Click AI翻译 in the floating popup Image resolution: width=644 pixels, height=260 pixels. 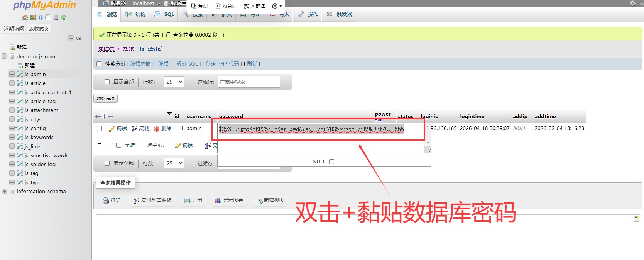[x=254, y=6]
